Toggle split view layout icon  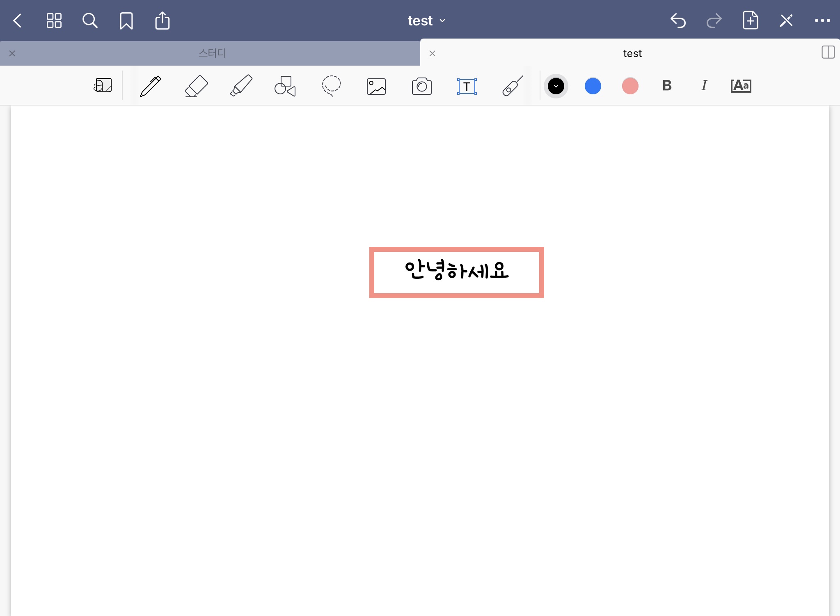point(828,52)
